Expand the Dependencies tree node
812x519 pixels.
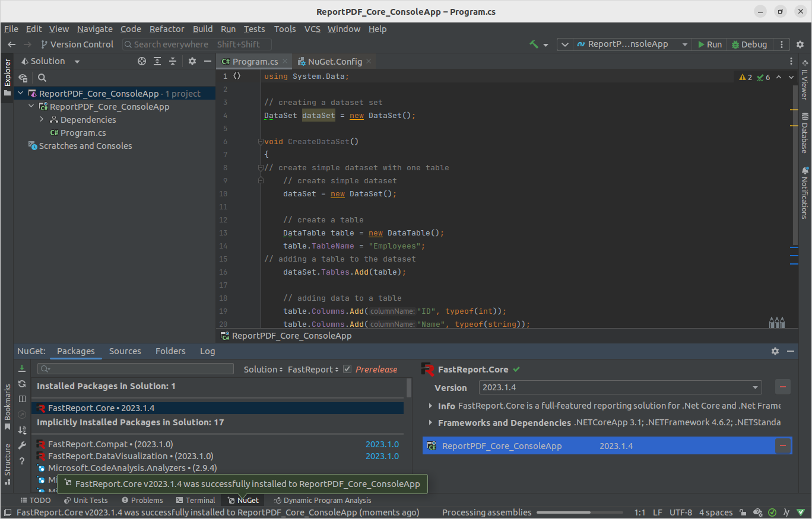coord(42,120)
